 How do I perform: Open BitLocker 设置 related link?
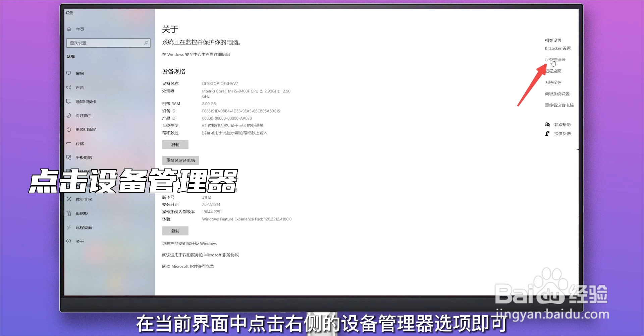click(x=558, y=48)
